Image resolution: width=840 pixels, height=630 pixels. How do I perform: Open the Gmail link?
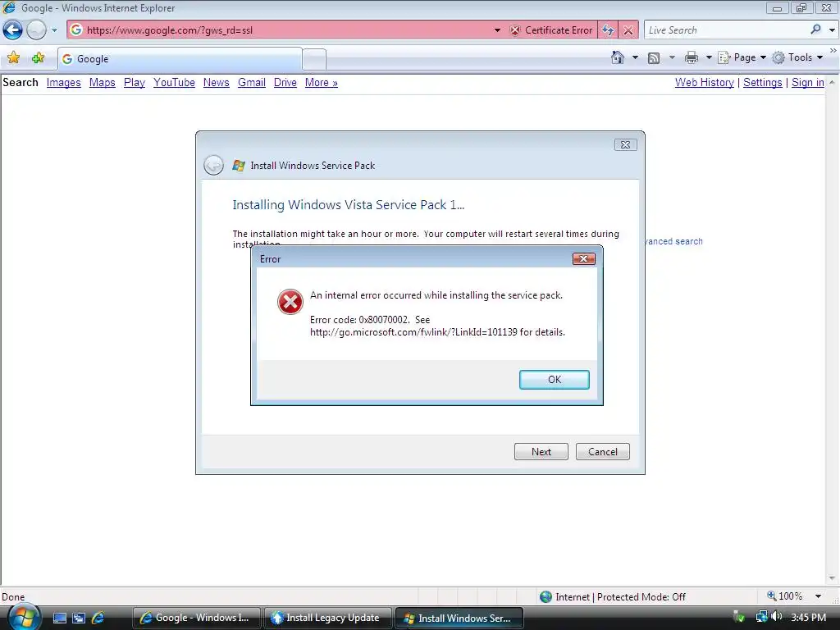[x=252, y=83]
